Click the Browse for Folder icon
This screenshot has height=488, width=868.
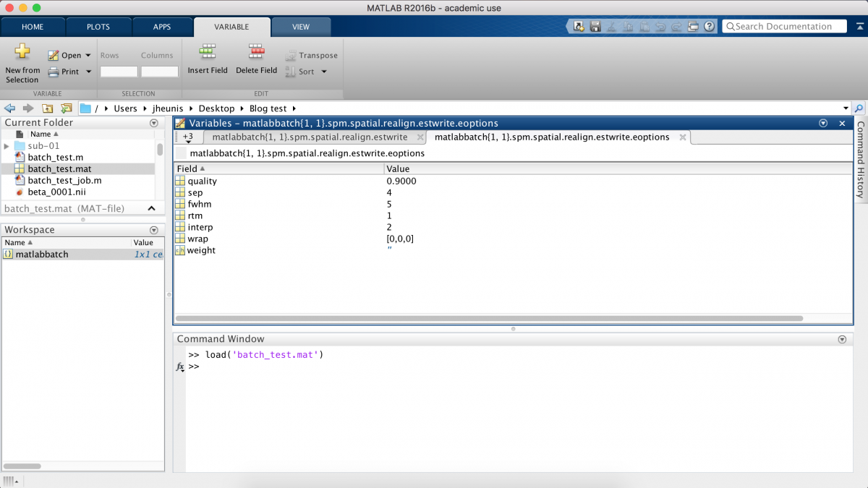pyautogui.click(x=67, y=108)
